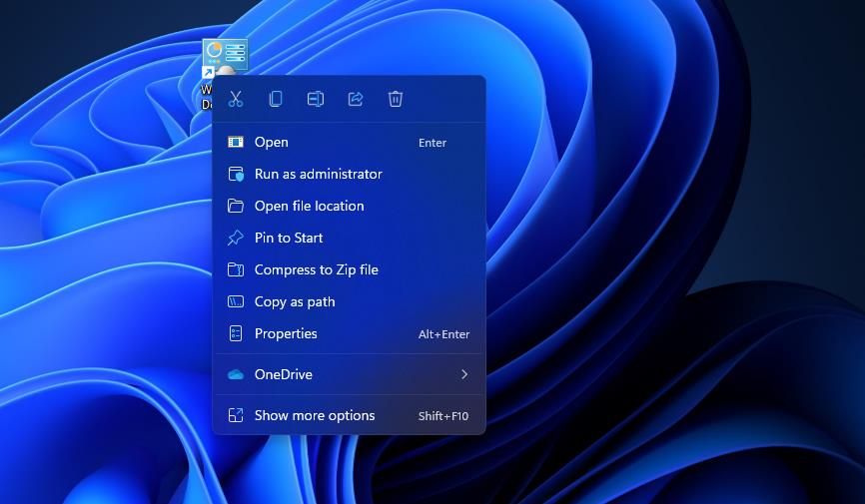Click the Copy icon in the top row
The image size is (865, 504).
(x=276, y=99)
